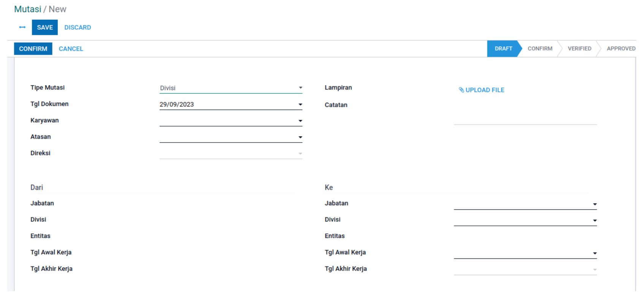Image resolution: width=644 pixels, height=295 pixels.
Task: Open the Ke Divisi dropdown
Action: tap(595, 220)
